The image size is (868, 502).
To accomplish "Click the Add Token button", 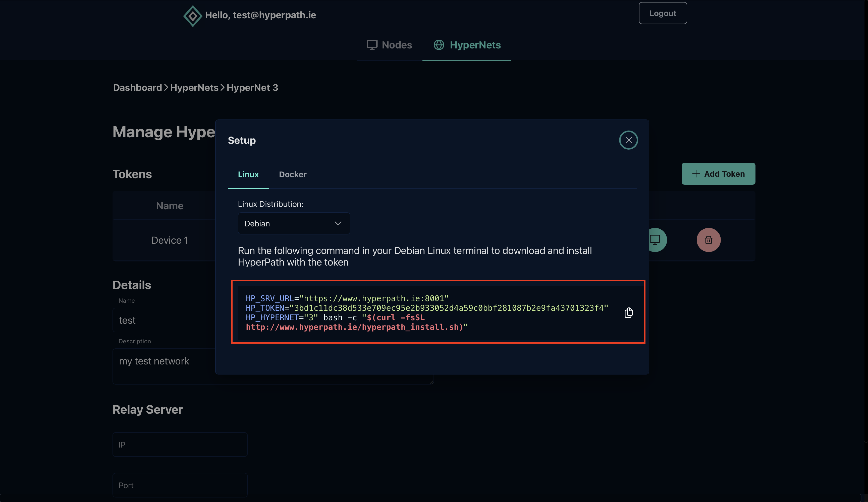I will (x=718, y=174).
